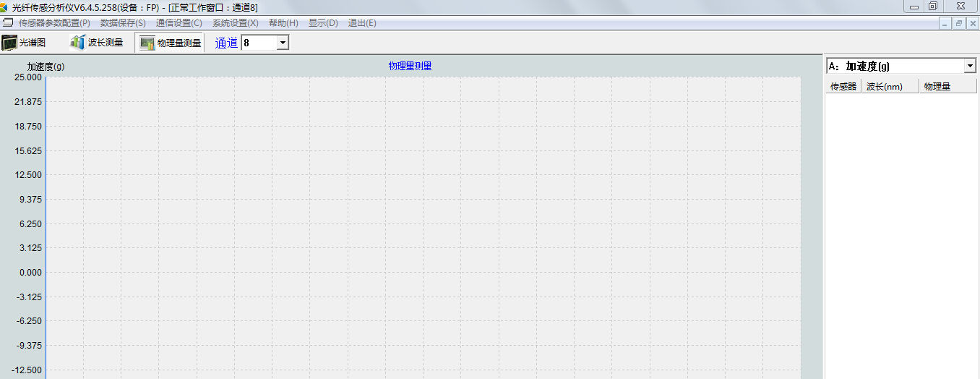The width and height of the screenshot is (980, 379).
Task: Switch to 波长测量 wavelength measurement
Action: [97, 43]
